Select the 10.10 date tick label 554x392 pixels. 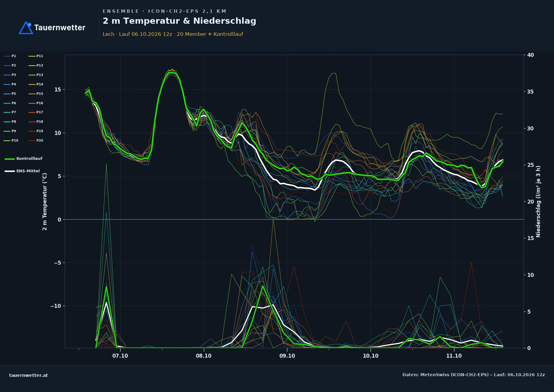click(371, 356)
